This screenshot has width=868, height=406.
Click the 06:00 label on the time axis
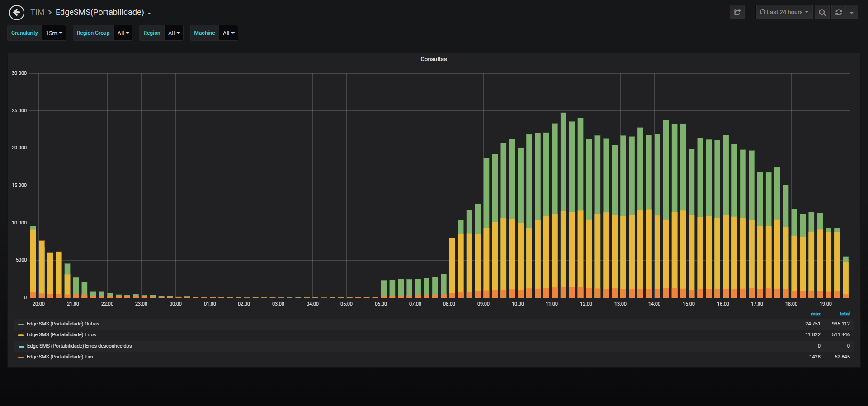pos(381,304)
